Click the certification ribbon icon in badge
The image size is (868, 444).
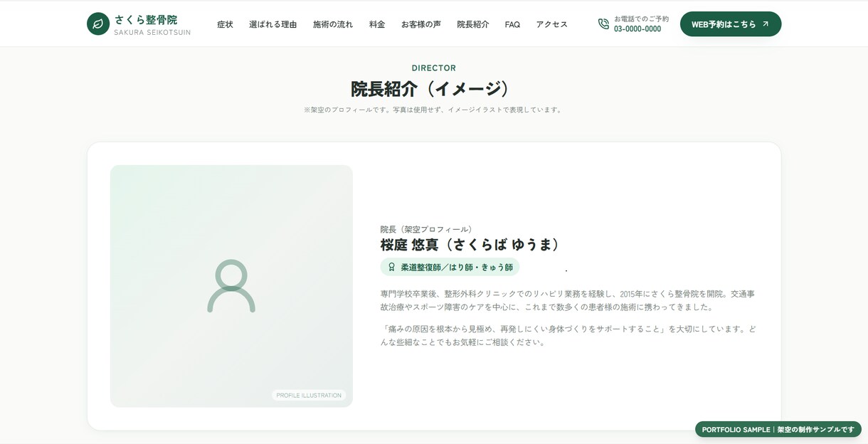(x=391, y=267)
